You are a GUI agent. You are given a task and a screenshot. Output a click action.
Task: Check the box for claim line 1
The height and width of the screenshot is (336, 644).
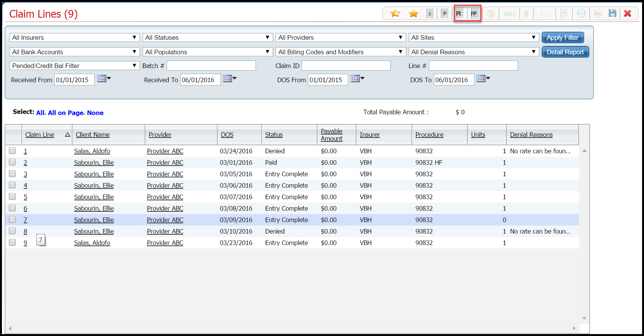point(12,151)
